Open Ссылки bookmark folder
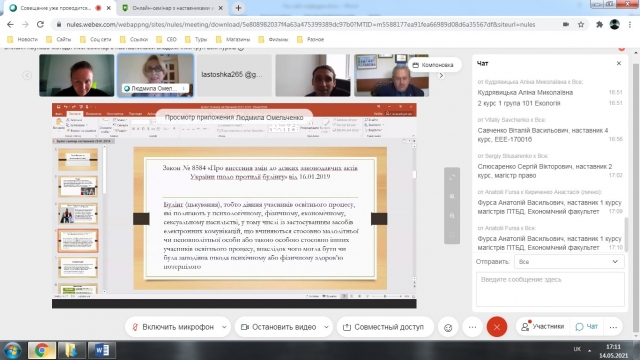This screenshot has width=640, height=360. [x=134, y=40]
